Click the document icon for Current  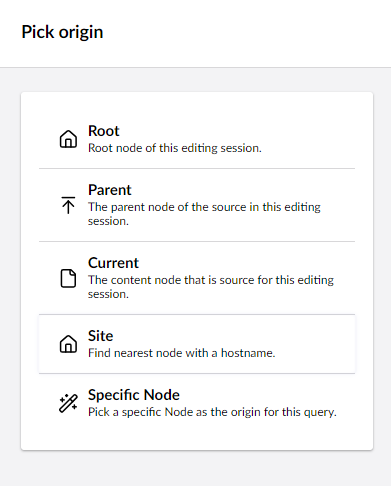(x=68, y=278)
